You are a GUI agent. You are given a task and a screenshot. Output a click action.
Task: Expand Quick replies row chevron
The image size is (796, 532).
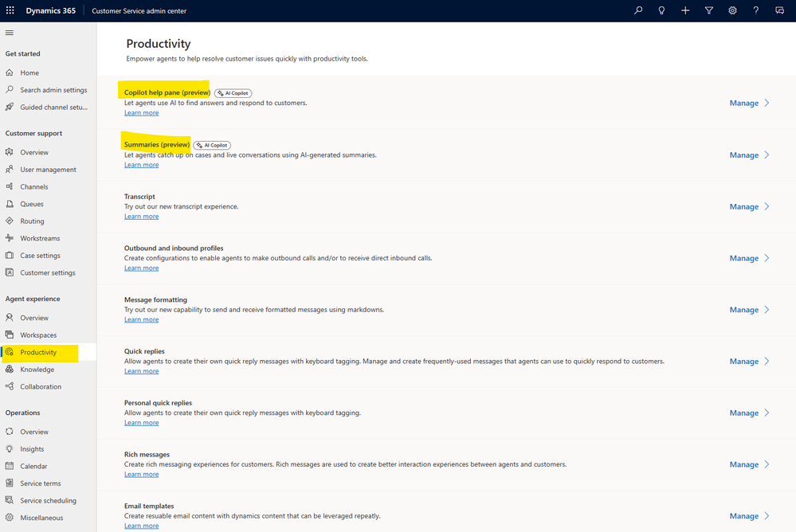coord(767,362)
